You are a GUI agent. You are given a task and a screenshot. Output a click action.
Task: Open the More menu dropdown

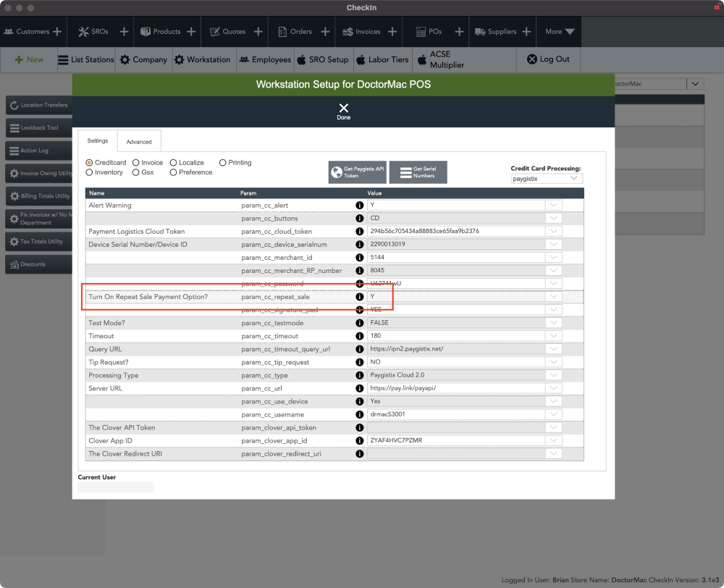click(x=560, y=32)
